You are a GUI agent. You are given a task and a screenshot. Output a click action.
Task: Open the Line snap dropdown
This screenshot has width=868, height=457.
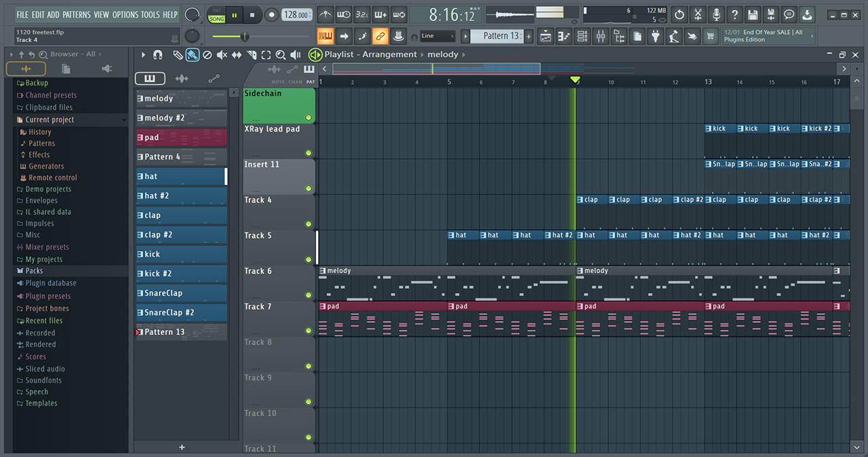(437, 36)
